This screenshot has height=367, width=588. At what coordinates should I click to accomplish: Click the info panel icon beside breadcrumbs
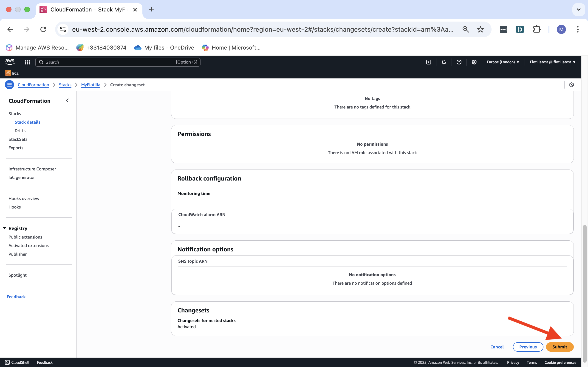point(571,85)
